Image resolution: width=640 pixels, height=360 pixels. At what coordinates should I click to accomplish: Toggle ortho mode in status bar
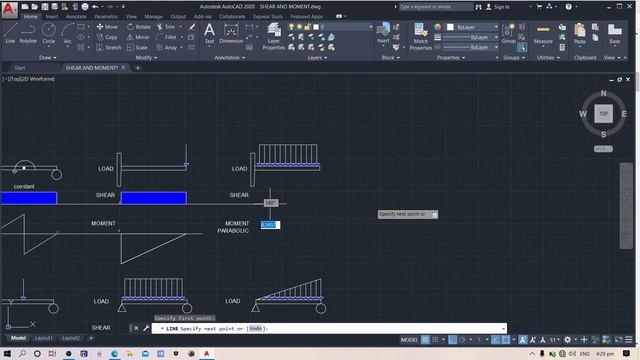click(452, 340)
